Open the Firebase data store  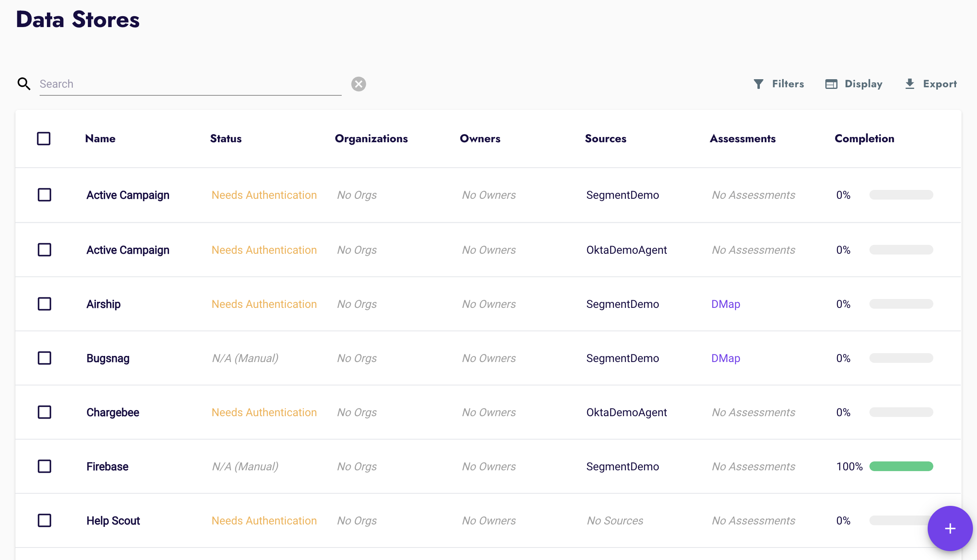(x=107, y=466)
